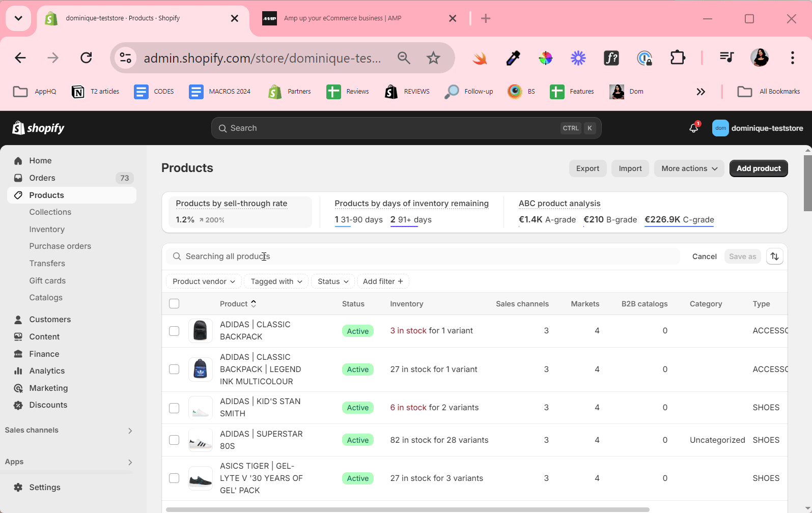
Task: Click the Import button
Action: click(x=630, y=168)
